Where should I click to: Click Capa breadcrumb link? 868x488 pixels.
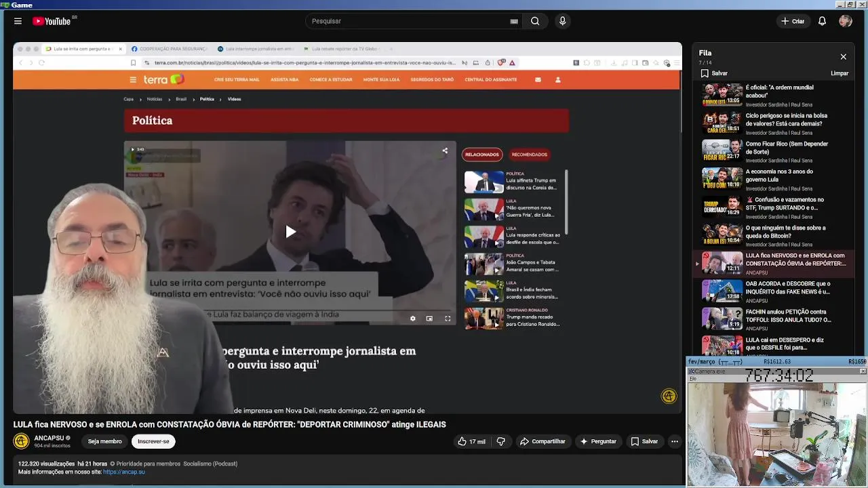[x=128, y=99]
